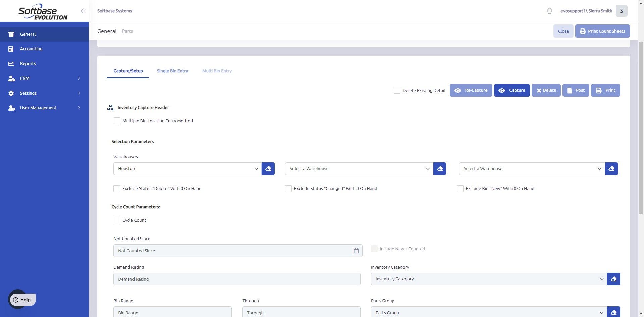Clear Inventory Category with eraser icon
The width and height of the screenshot is (644, 317).
pos(613,279)
